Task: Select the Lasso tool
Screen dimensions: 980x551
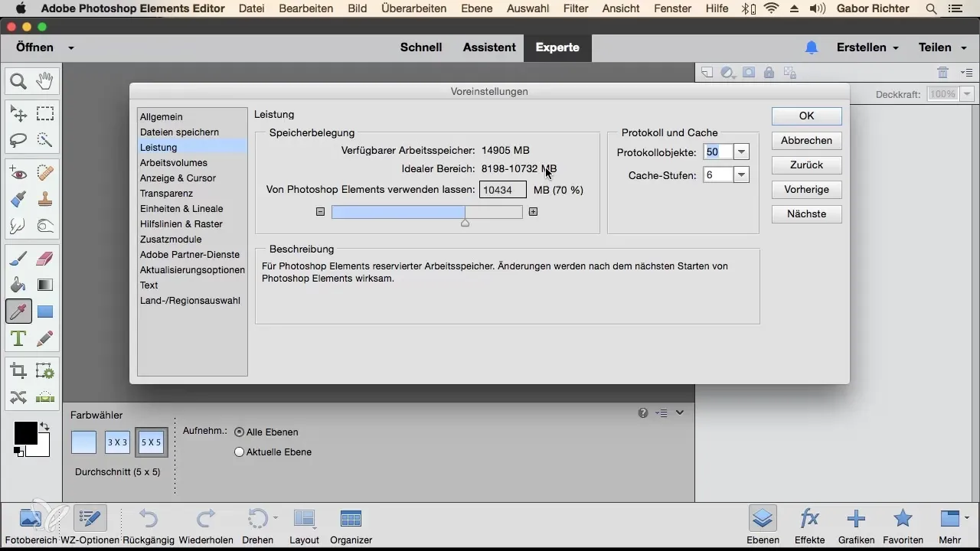Action: click(18, 140)
